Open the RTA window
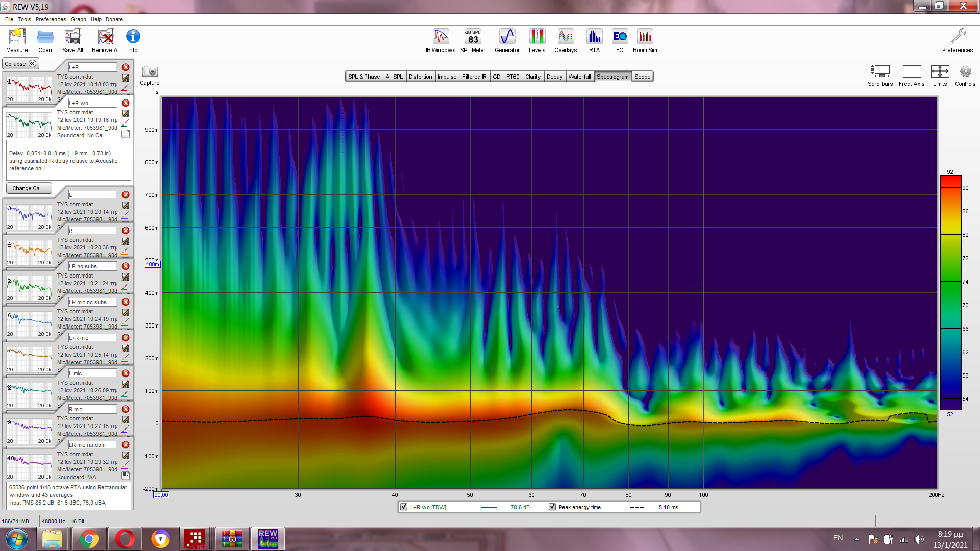The image size is (980, 551). click(594, 40)
